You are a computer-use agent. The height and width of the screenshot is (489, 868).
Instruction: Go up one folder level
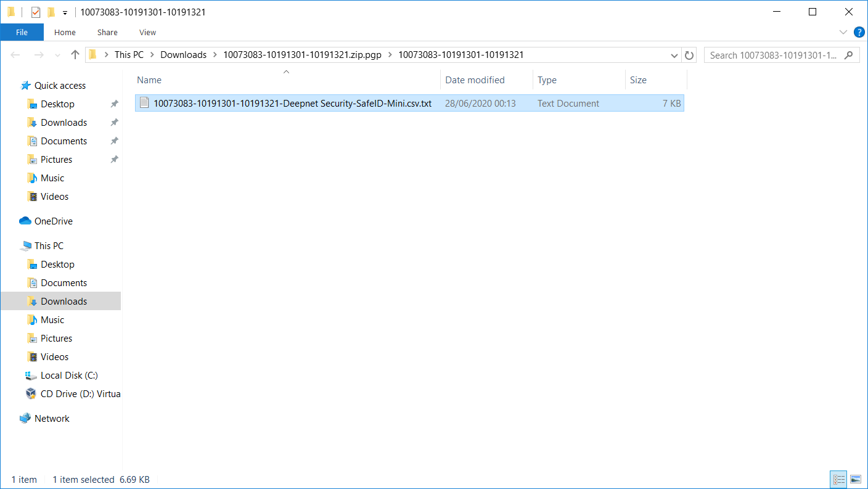pyautogui.click(x=75, y=55)
